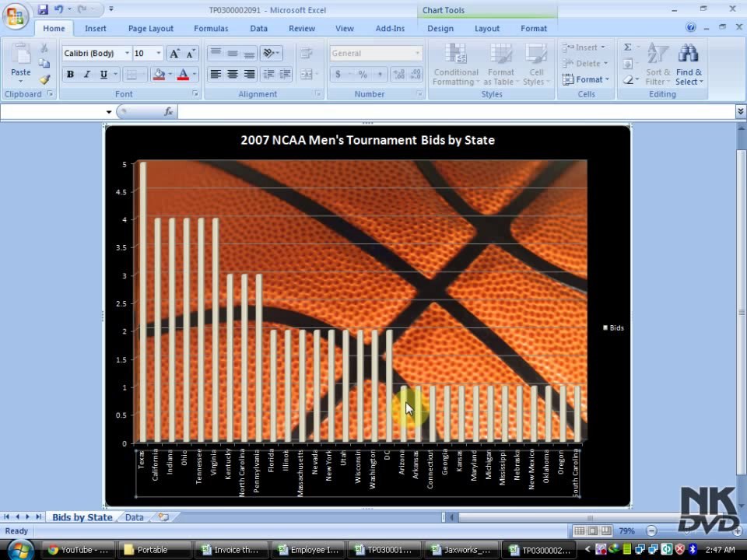Screen dimensions: 747x560
Task: Apply the red Font Color
Action: coord(183,75)
